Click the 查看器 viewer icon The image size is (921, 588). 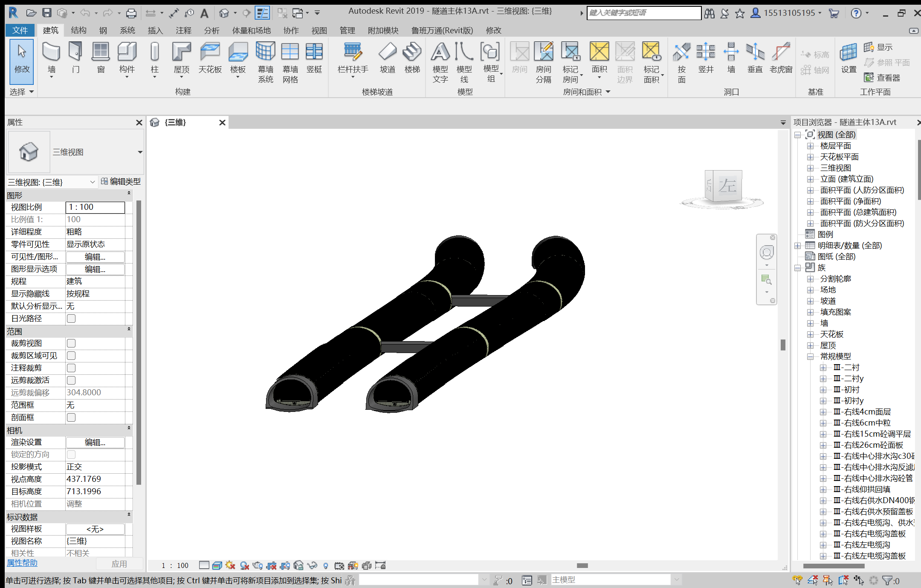tap(882, 78)
